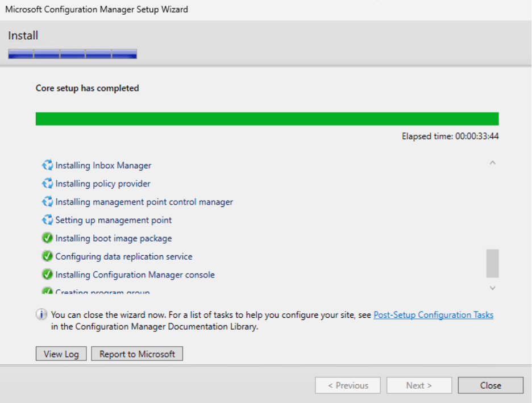Collapse the task list using the up chevron
The width and height of the screenshot is (532, 403).
tap(492, 162)
